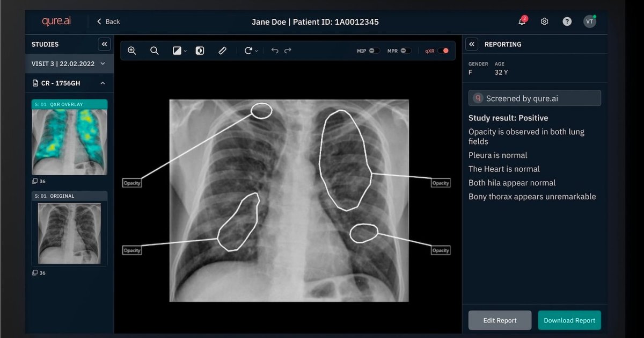Expand the VISIT 3 | 22.02.2022 dropdown
Screen dimensions: 644x338
tap(104, 63)
